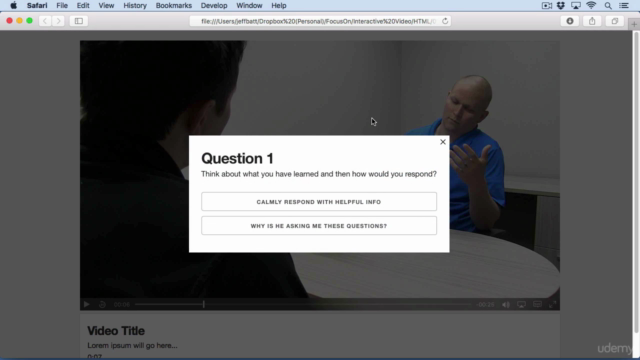Mute the video volume
This screenshot has width=640, height=360.
tap(506, 304)
